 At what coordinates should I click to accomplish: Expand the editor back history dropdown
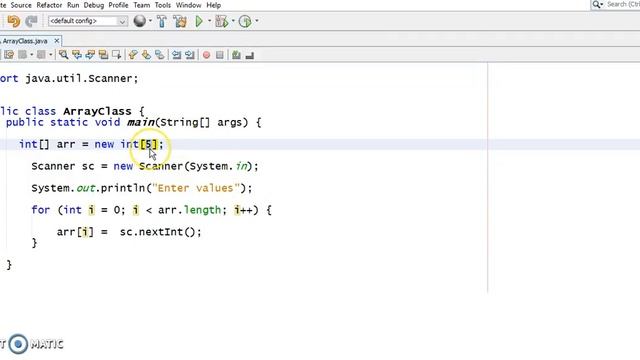click(31, 55)
